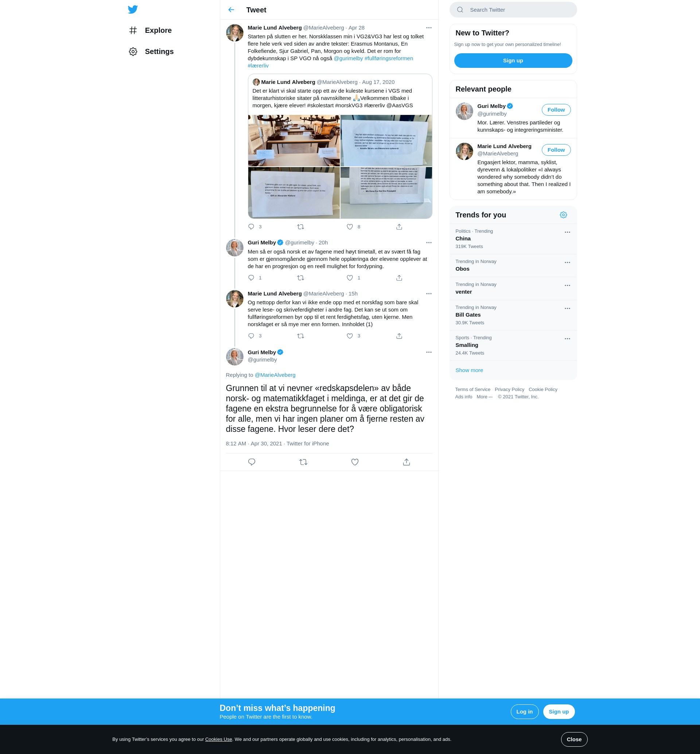Click Sign up in New to Twitter box
Screen dimensions: 700x754
(513, 61)
